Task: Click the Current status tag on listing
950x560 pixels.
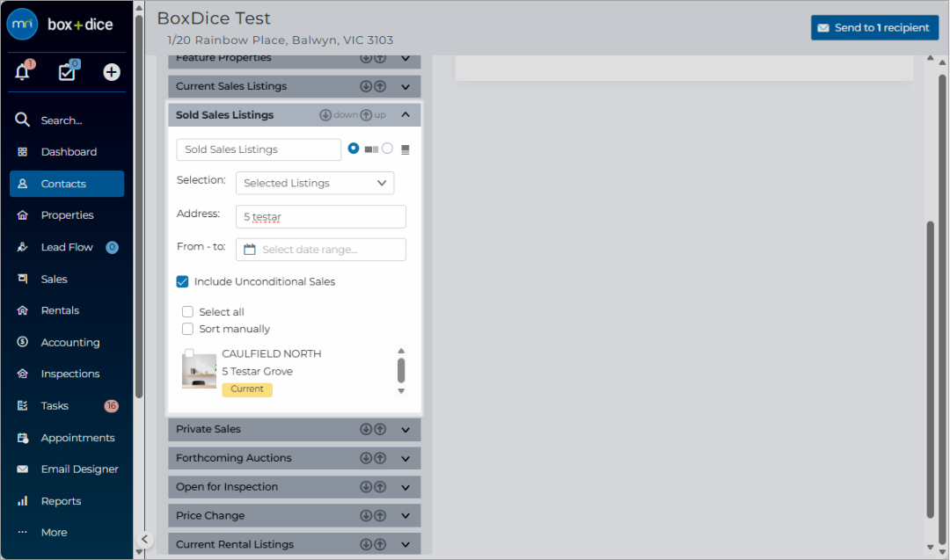Action: [247, 389]
